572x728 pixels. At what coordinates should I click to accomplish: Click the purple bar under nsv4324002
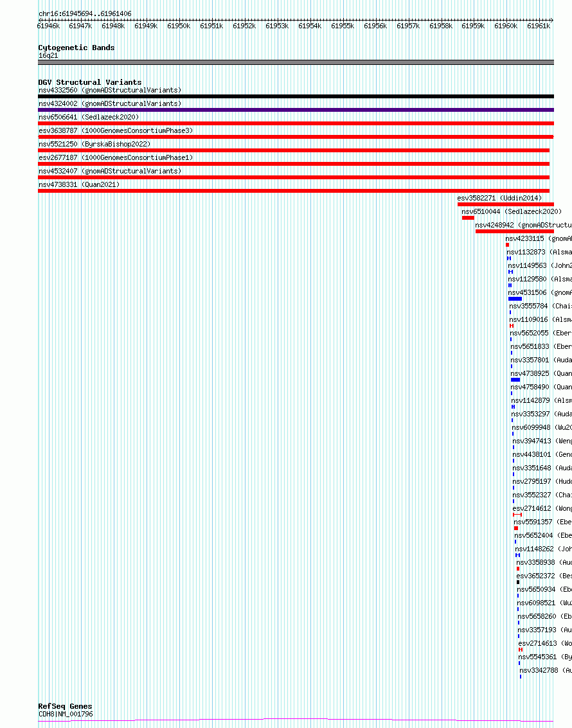(x=296, y=110)
